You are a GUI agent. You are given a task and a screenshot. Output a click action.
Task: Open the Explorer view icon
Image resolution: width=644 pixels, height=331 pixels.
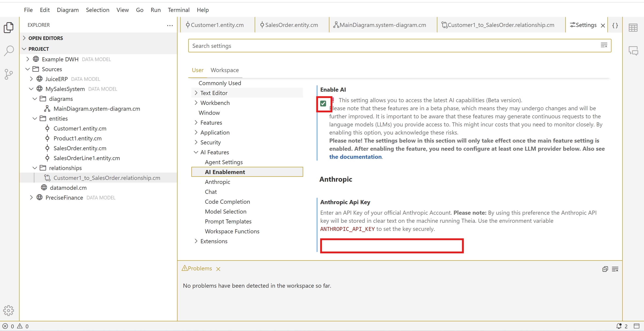pos(9,28)
